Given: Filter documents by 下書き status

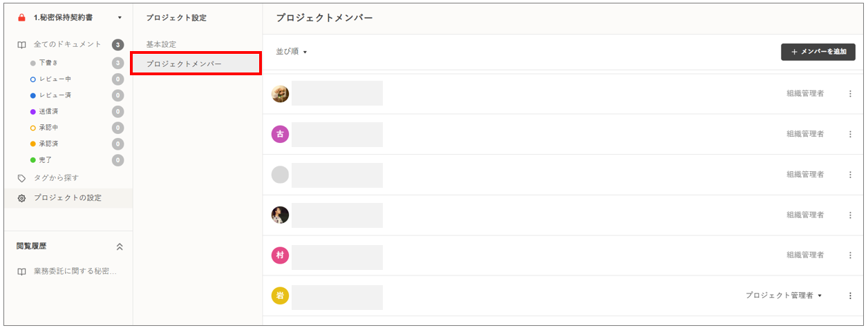Looking at the screenshot, I should [48, 63].
